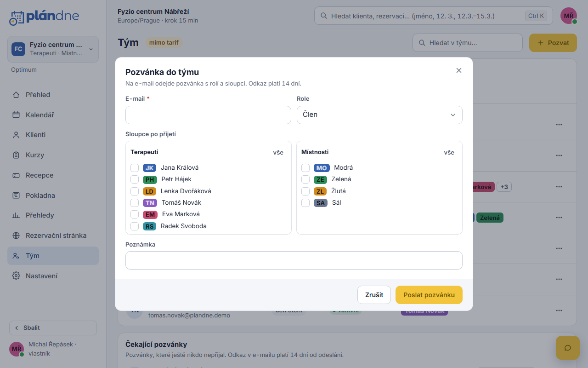Check the Sál room checkbox
Screen dimensions: 588x368
(305, 203)
